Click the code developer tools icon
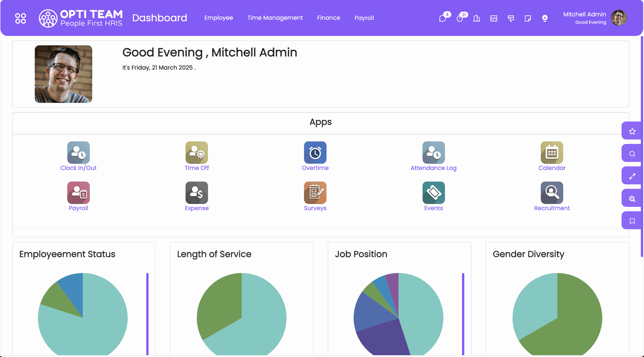 tap(494, 18)
